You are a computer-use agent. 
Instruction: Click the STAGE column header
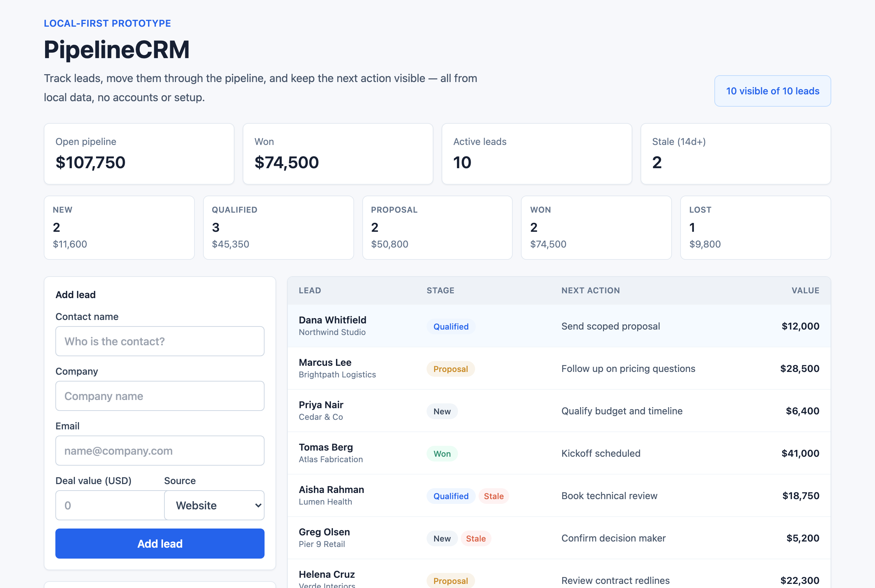tap(441, 291)
